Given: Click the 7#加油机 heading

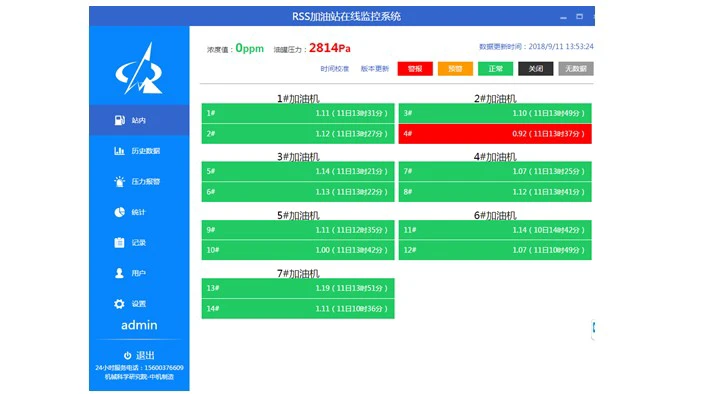Looking at the screenshot, I should 298,273.
